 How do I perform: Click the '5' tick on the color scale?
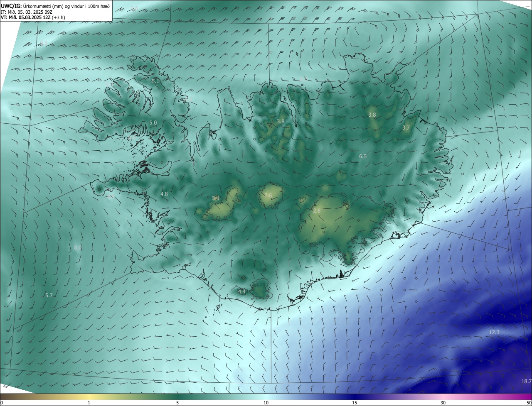[177, 403]
